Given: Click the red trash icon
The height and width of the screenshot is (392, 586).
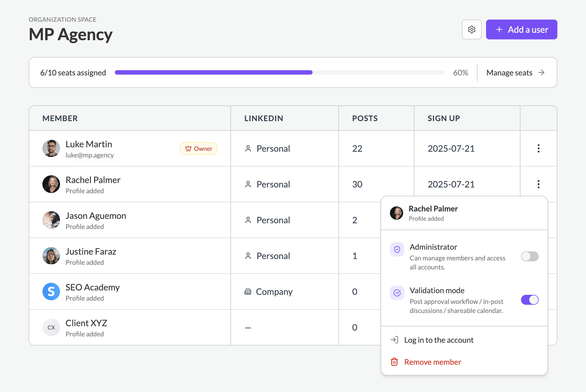Looking at the screenshot, I should pos(394,362).
